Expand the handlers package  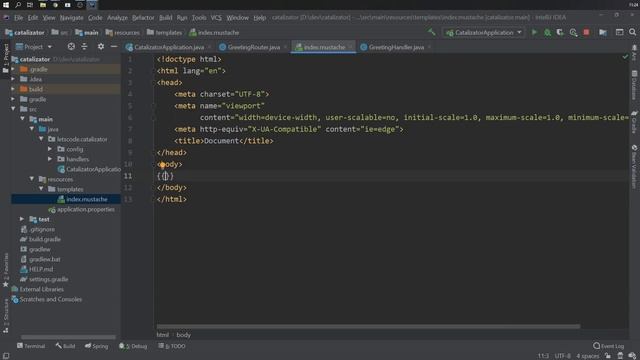point(50,159)
